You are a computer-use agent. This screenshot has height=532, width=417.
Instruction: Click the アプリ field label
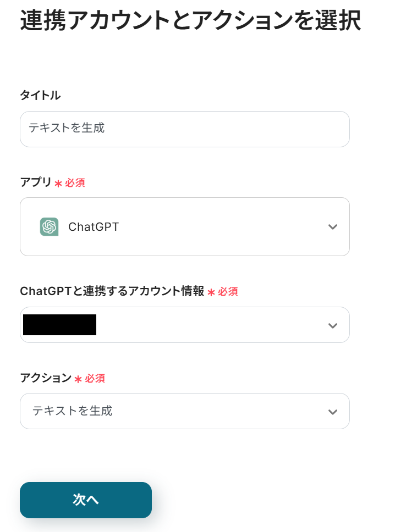pos(36,182)
